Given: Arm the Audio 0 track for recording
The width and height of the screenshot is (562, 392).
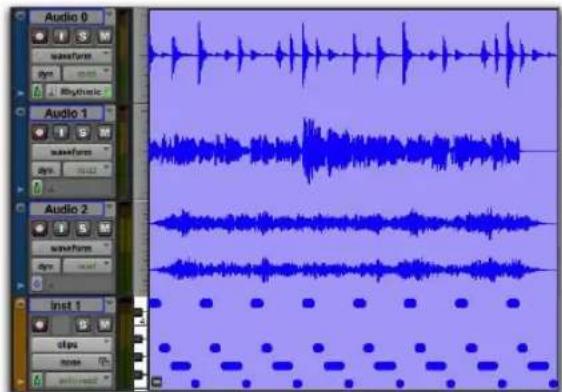Looking at the screenshot, I should (x=40, y=37).
